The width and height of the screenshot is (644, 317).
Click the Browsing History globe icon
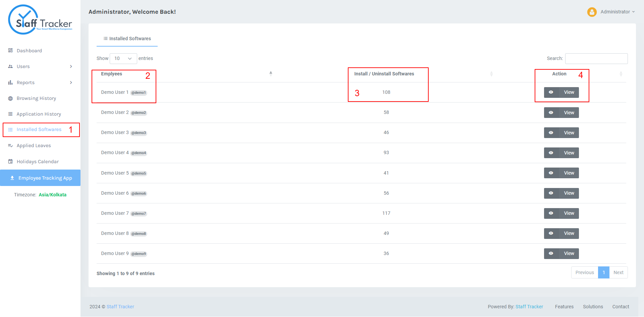[x=10, y=99]
